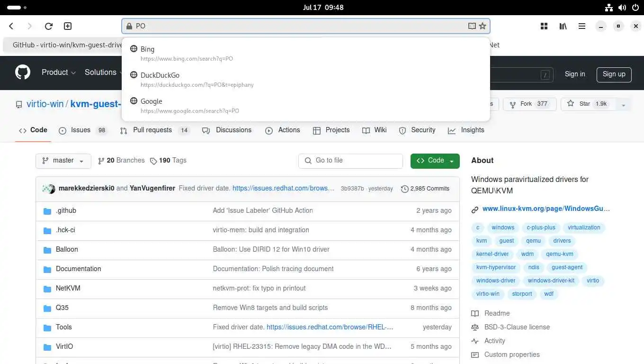Open the browser hamburger menu
Screen dimensions: 644x364
(582, 26)
